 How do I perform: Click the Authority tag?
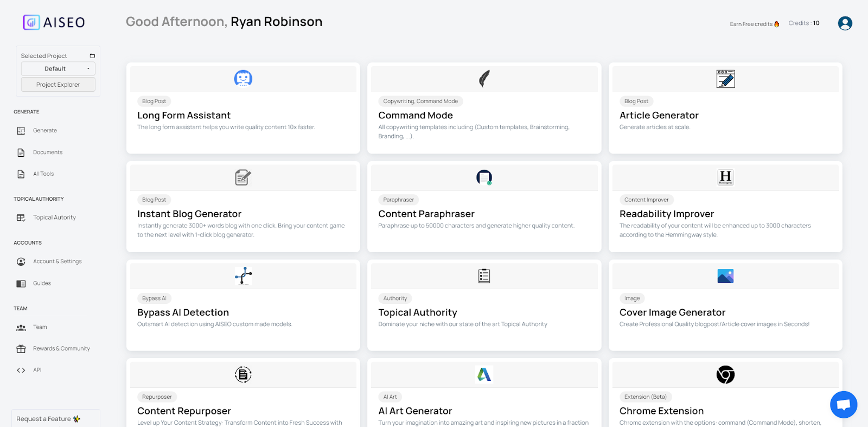(395, 298)
